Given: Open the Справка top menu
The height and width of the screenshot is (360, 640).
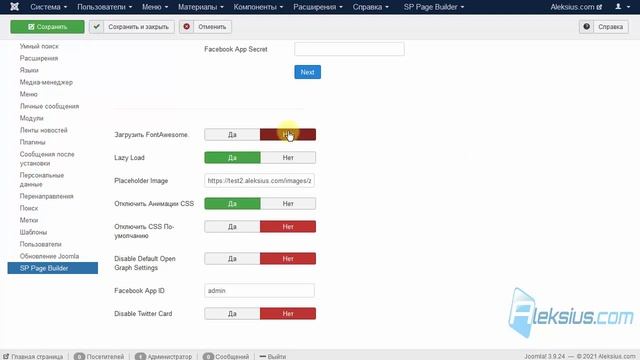Looking at the screenshot, I should click(x=371, y=7).
